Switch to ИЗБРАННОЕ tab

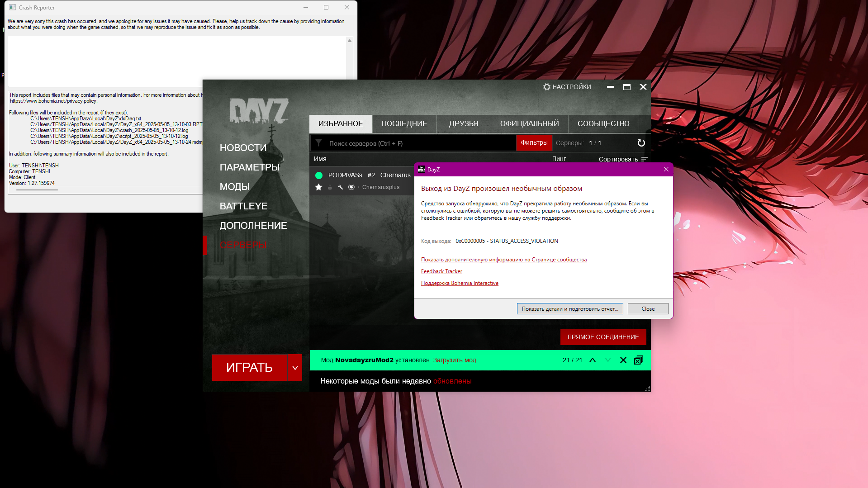(x=341, y=123)
